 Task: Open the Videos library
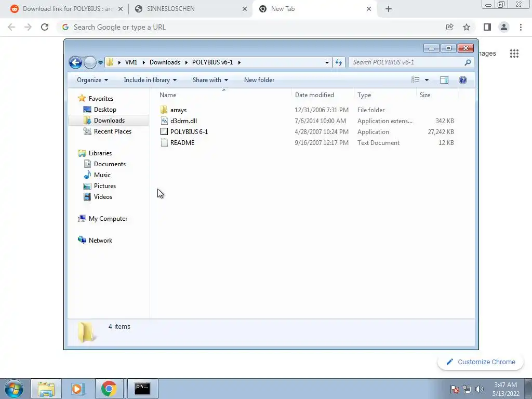click(103, 197)
